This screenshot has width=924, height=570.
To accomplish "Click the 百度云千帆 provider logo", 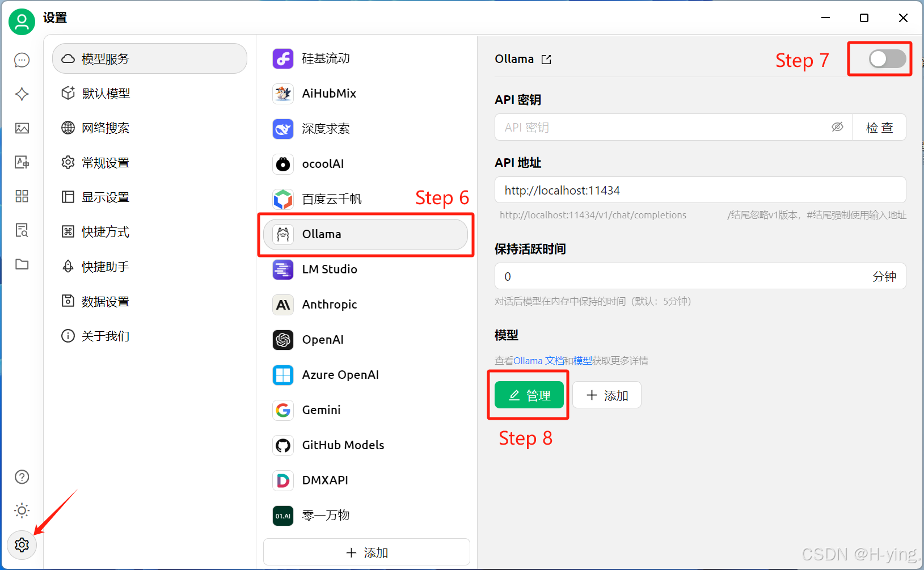I will 283,199.
